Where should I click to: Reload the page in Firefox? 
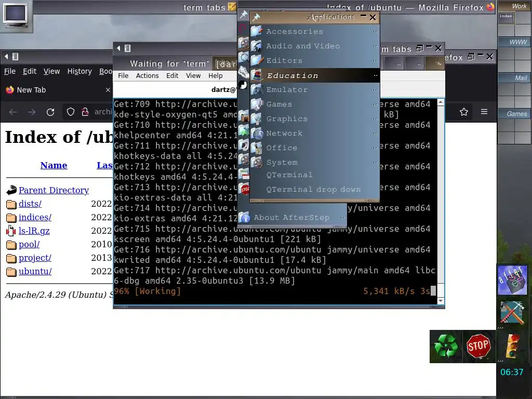[x=50, y=112]
